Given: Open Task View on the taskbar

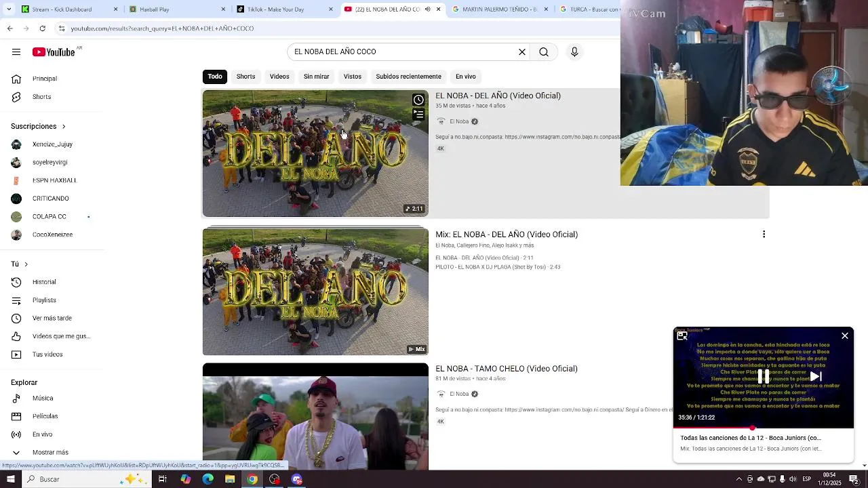Looking at the screenshot, I should pyautogui.click(x=162, y=479).
